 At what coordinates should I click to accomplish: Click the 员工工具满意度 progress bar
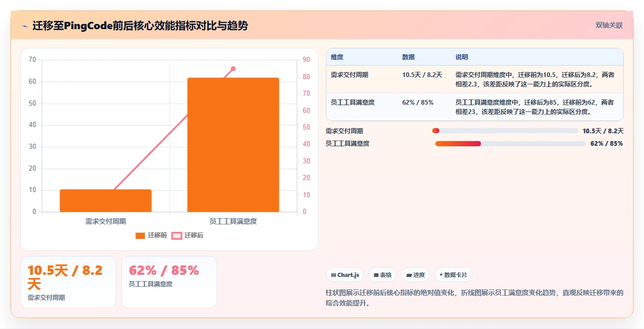511,144
